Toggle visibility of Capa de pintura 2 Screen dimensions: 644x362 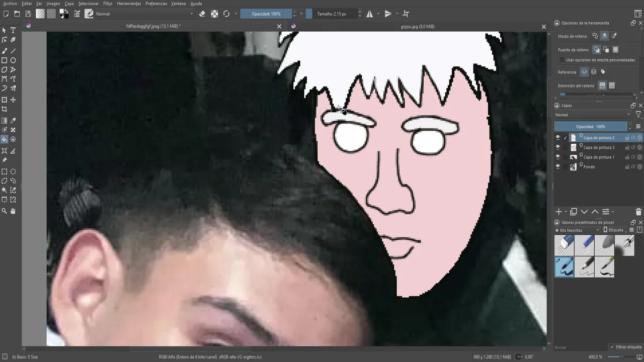pyautogui.click(x=557, y=138)
